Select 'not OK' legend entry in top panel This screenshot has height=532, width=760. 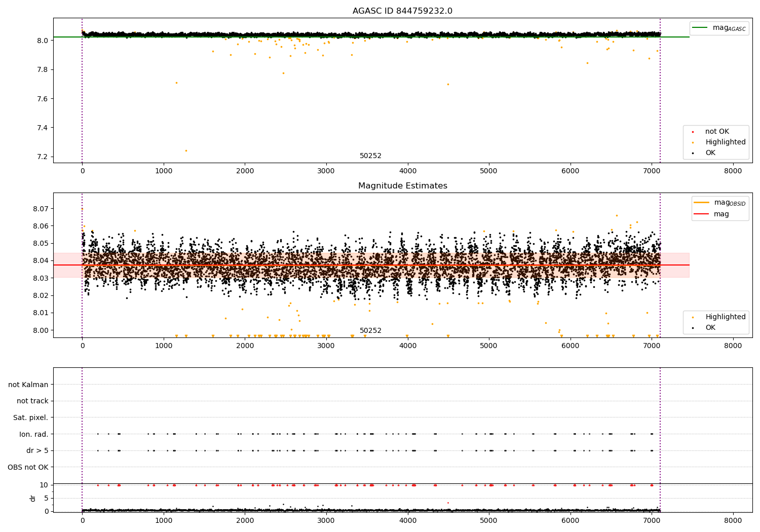717,132
